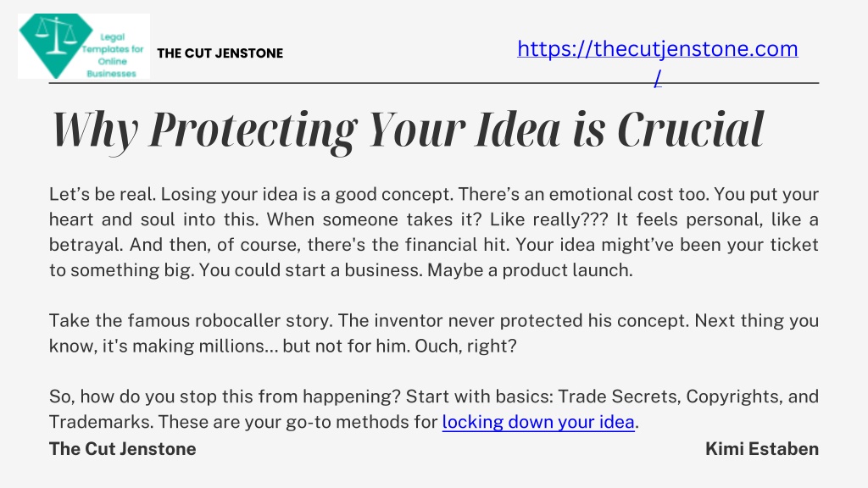The width and height of the screenshot is (868, 488).
Task: Select the "Legal Templates for Online Businesses" logo text
Action: (x=113, y=55)
